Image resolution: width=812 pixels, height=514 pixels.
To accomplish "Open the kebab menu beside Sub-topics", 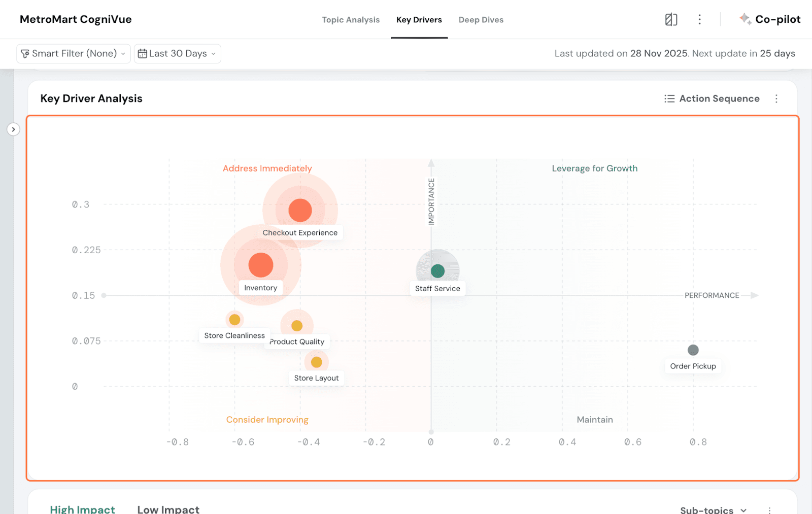I will click(x=769, y=510).
